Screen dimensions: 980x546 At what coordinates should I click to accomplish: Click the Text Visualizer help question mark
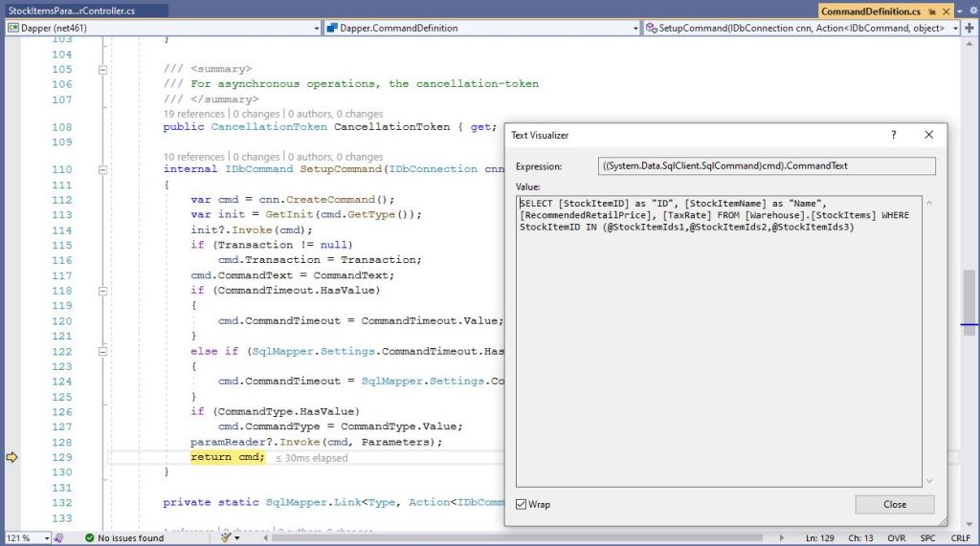(x=894, y=135)
